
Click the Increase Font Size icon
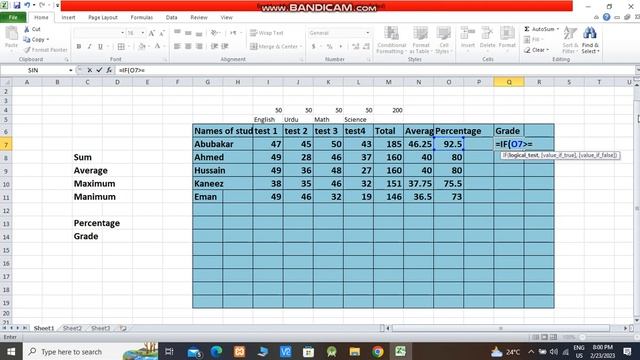[151, 33]
